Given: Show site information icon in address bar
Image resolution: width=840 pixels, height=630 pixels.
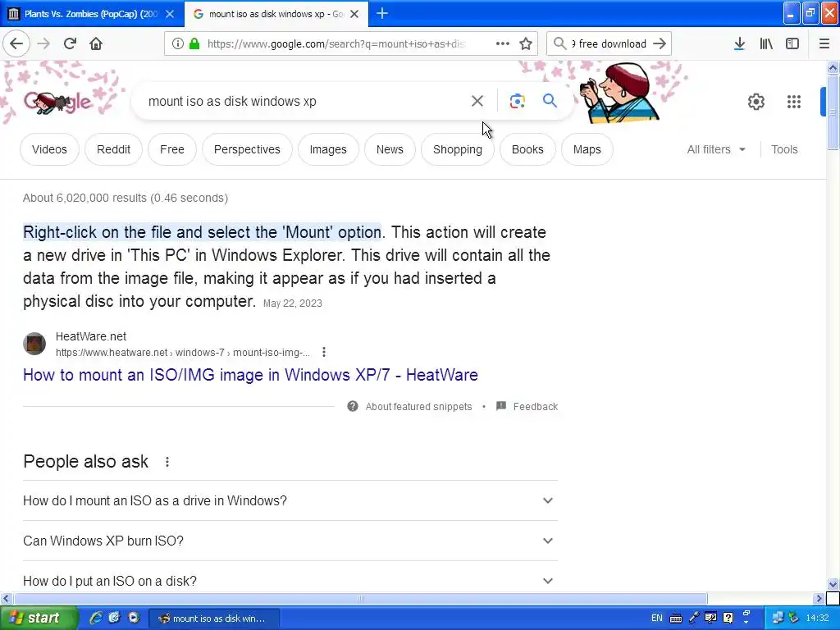Looking at the screenshot, I should coord(178,43).
